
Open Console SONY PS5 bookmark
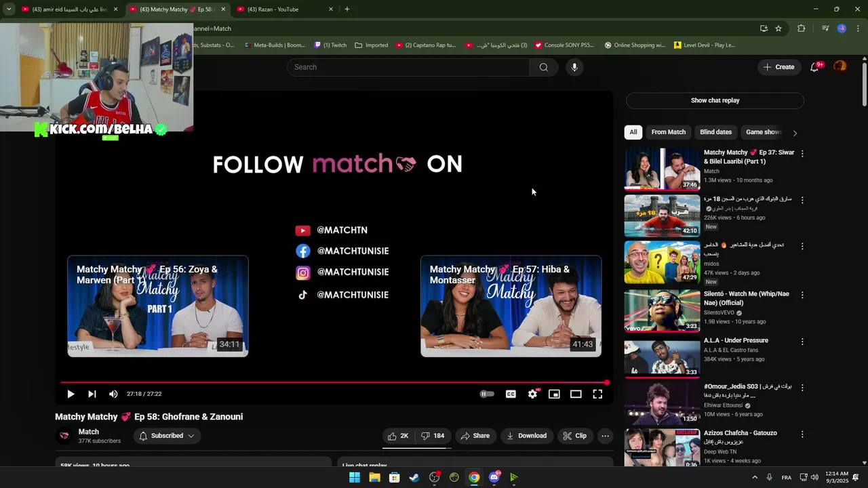(564, 45)
